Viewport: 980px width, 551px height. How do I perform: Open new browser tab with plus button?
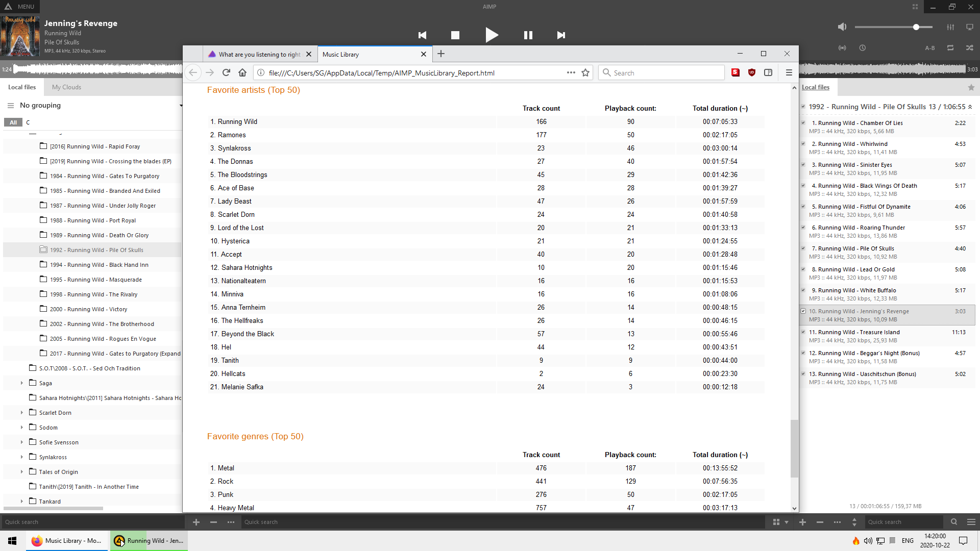pos(441,54)
